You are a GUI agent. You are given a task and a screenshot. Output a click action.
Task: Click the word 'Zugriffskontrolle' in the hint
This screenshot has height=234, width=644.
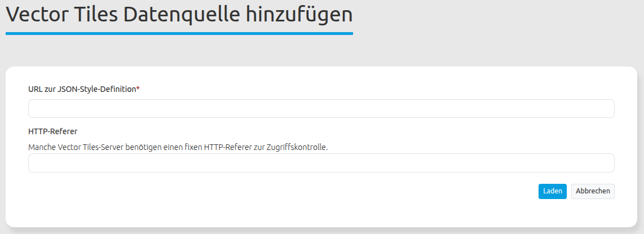[x=298, y=147]
